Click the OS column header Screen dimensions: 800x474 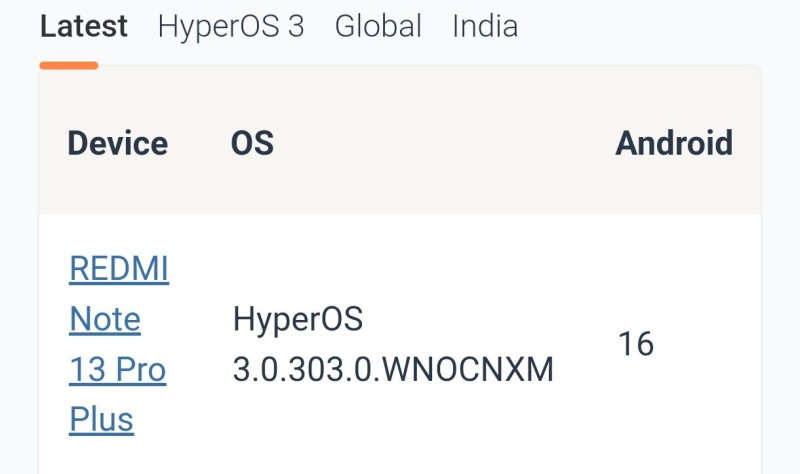click(252, 143)
